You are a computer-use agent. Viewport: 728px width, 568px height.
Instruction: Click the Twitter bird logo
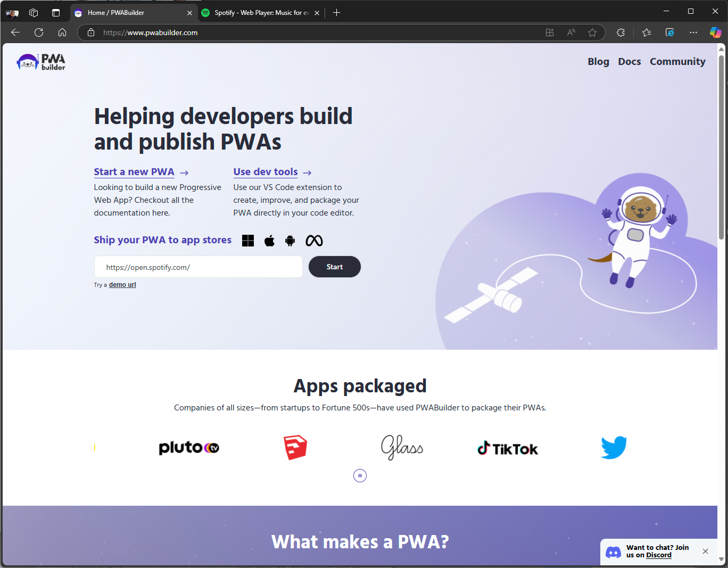click(614, 448)
